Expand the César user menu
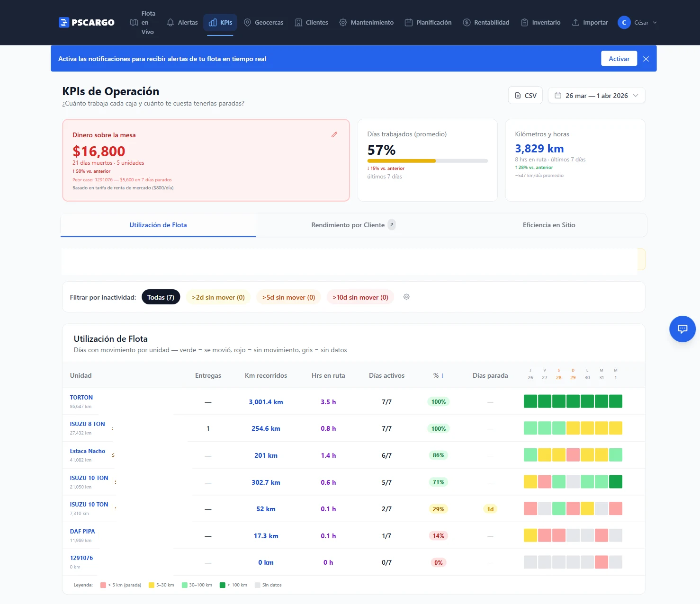Image resolution: width=700 pixels, height=604 pixels. click(637, 23)
